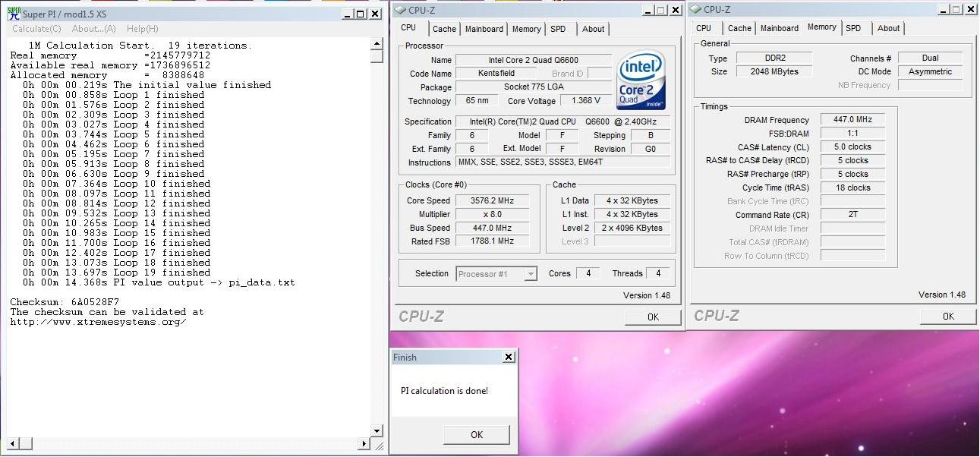Viewport: 980px width, 457px height.
Task: Click the Name Intel Core 2 Quad Q6600 field
Action: pyautogui.click(x=534, y=60)
